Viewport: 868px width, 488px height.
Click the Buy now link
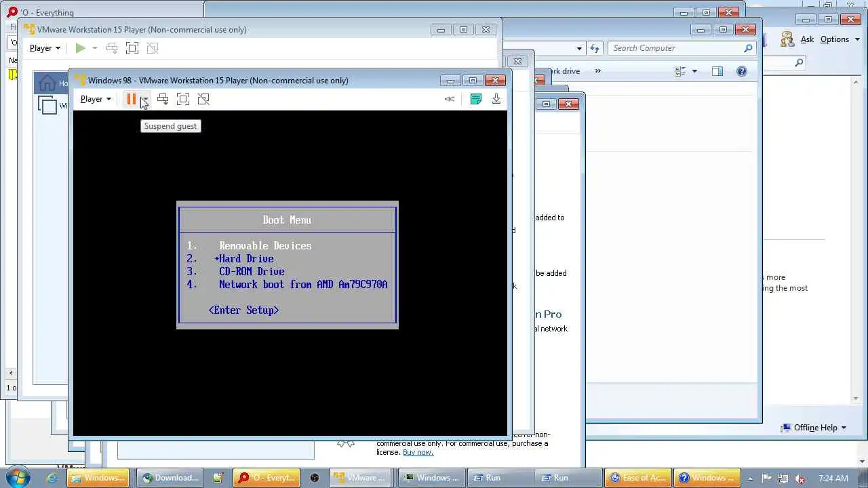417,452
